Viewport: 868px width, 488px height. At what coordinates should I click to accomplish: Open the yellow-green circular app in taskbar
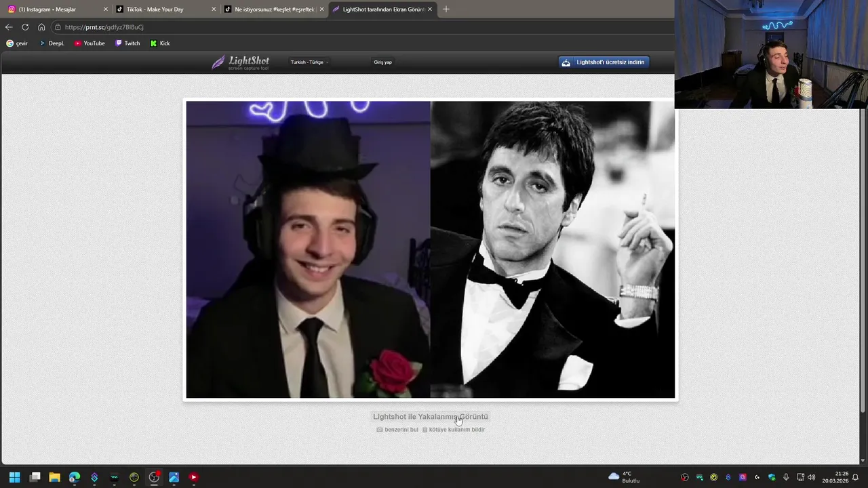[134, 477]
